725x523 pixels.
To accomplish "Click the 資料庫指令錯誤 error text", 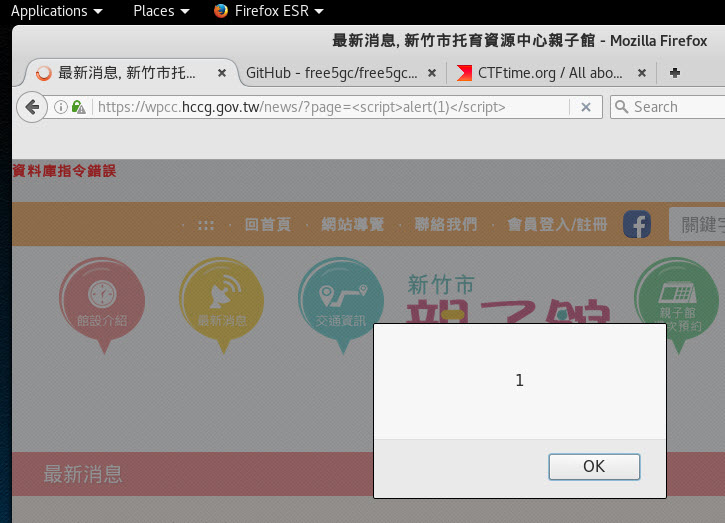I will click(64, 171).
